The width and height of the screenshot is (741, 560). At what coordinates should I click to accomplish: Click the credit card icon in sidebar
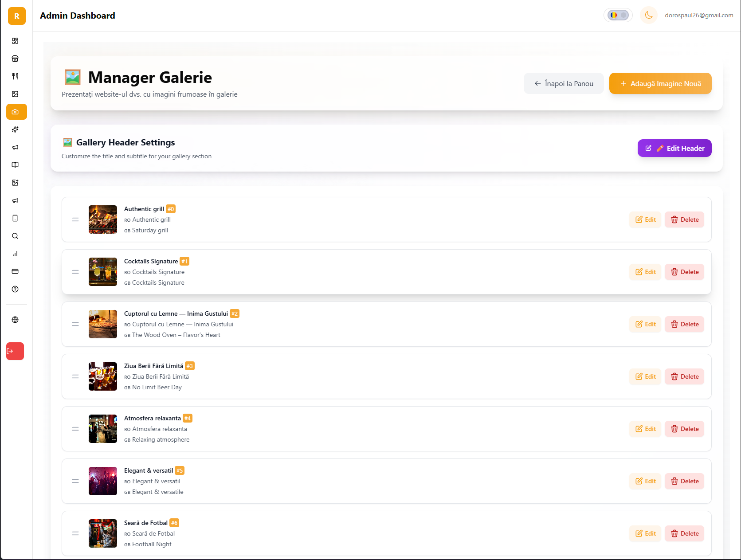click(15, 271)
